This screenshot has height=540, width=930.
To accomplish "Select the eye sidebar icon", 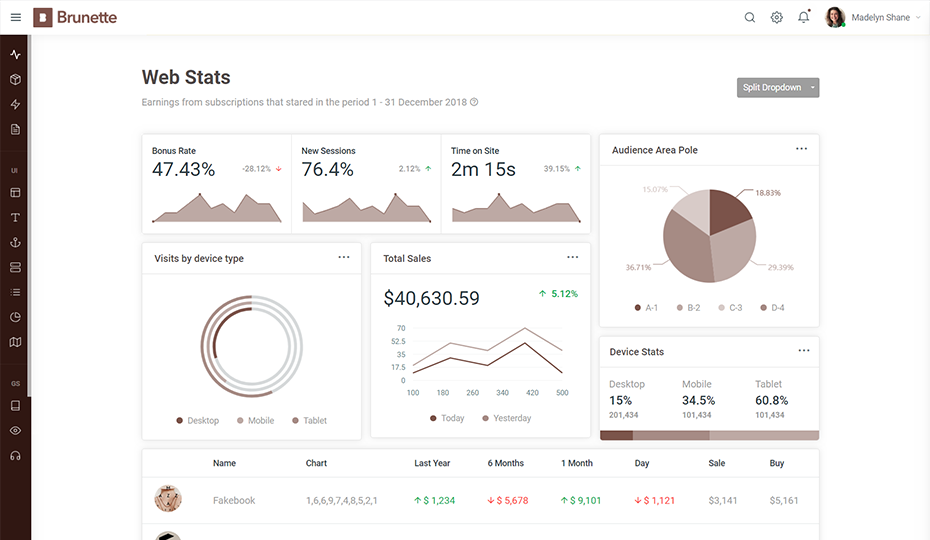I will click(x=15, y=430).
